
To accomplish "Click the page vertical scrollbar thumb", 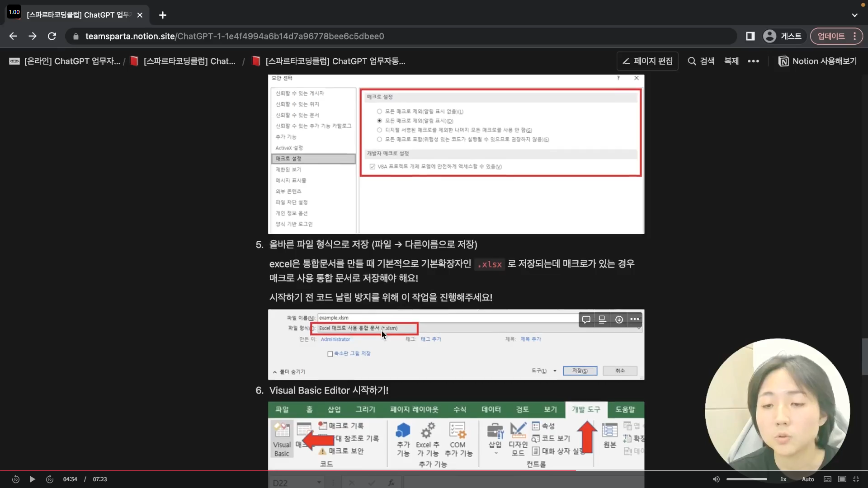I will coord(864,357).
